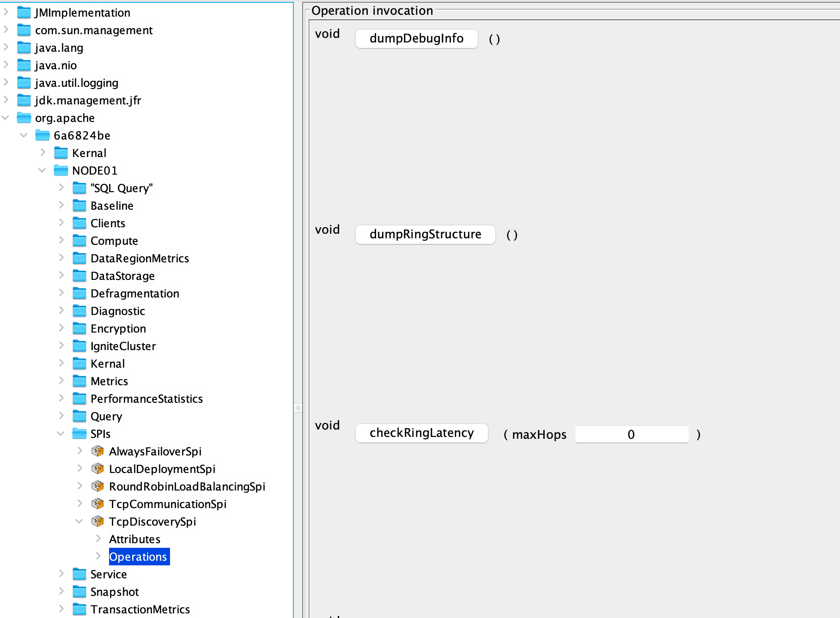Click the TcpCommunicationSpi MBean icon
Image resolution: width=840 pixels, height=618 pixels.
[97, 503]
